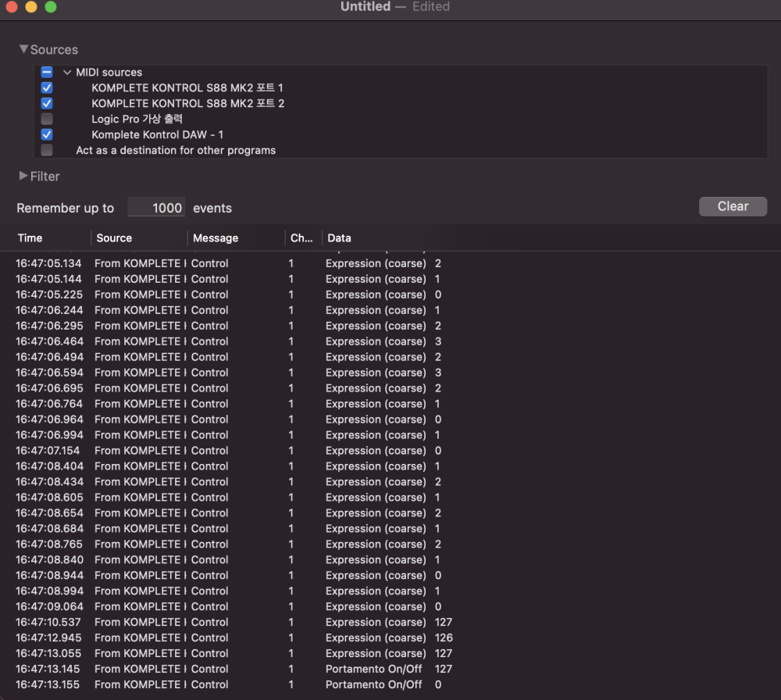
Task: Select the event at 16:47:08.605
Action: tap(390, 497)
